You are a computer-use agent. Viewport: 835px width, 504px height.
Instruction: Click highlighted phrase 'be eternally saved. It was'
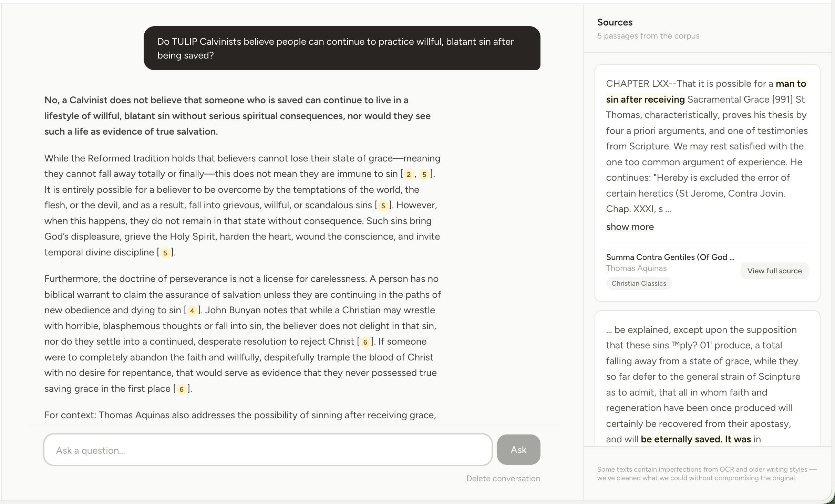(x=696, y=439)
